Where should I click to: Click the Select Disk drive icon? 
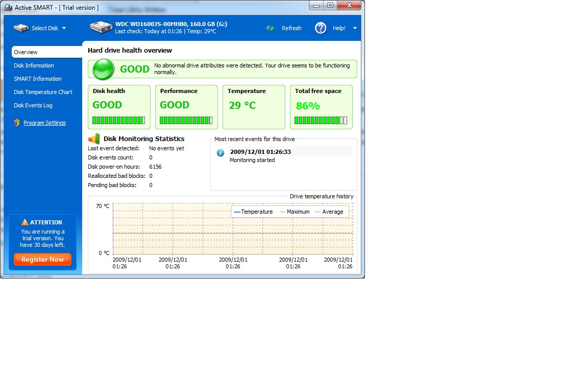point(21,28)
